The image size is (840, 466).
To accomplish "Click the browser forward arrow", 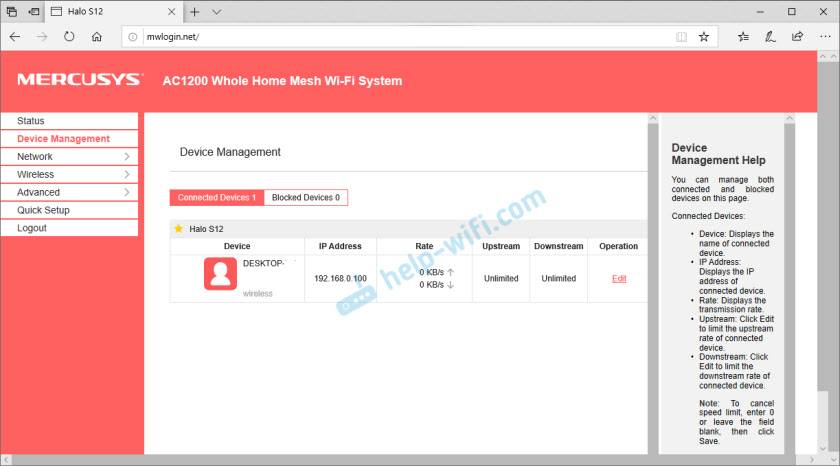I will pos(42,36).
